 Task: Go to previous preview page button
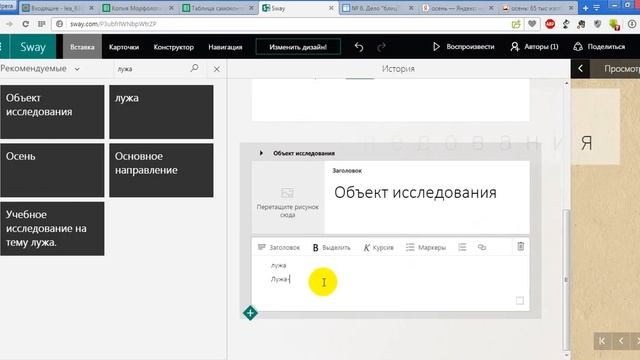(x=621, y=340)
